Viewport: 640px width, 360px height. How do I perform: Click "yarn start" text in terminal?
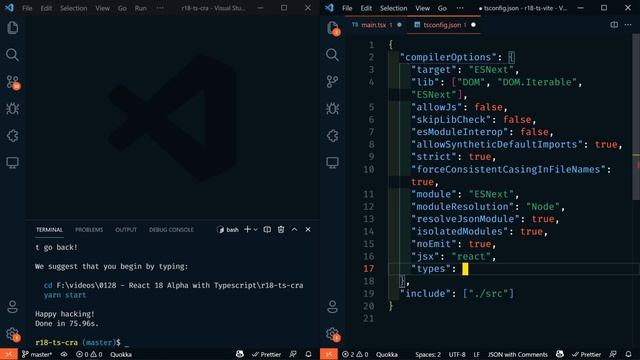[x=65, y=295]
